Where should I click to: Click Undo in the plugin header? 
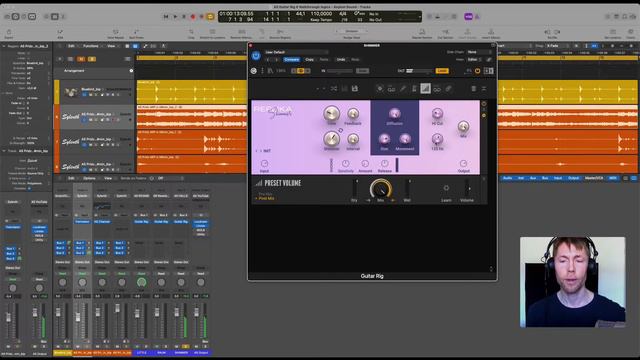tap(341, 60)
